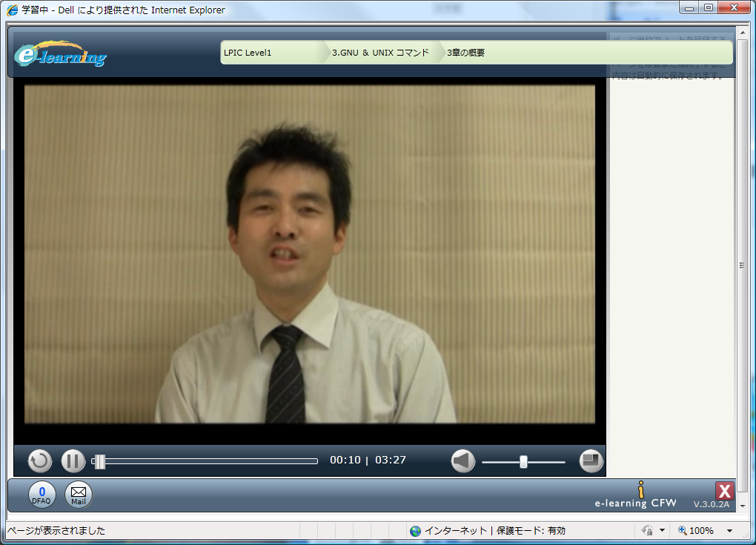Image resolution: width=756 pixels, height=545 pixels.
Task: Select the 3.GNU & UNIX コマンド breadcrumb
Action: click(x=380, y=53)
